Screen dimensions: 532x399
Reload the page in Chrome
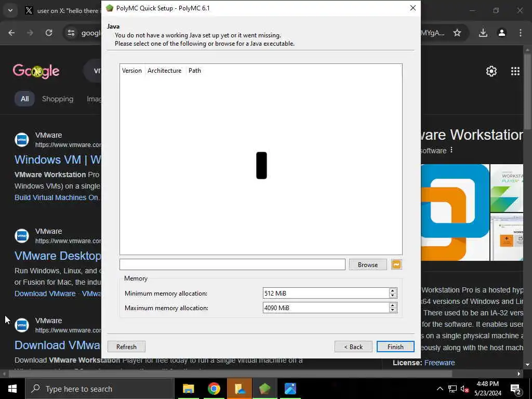coord(49,33)
